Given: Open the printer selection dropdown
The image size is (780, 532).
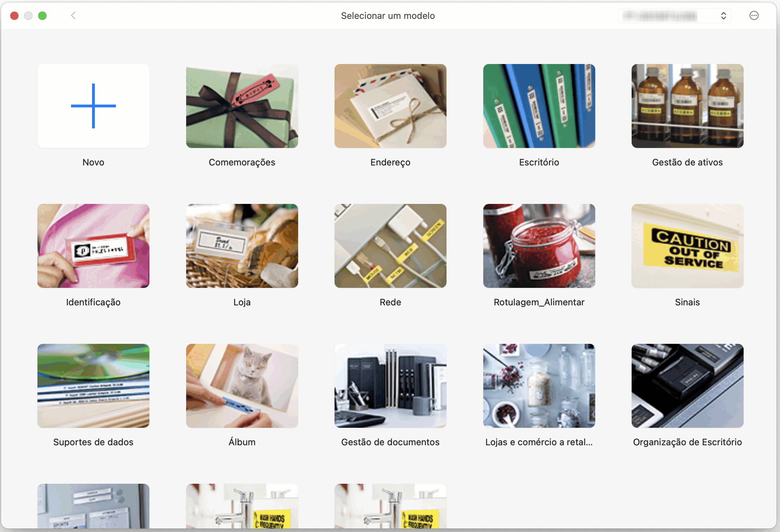Looking at the screenshot, I should pos(675,16).
